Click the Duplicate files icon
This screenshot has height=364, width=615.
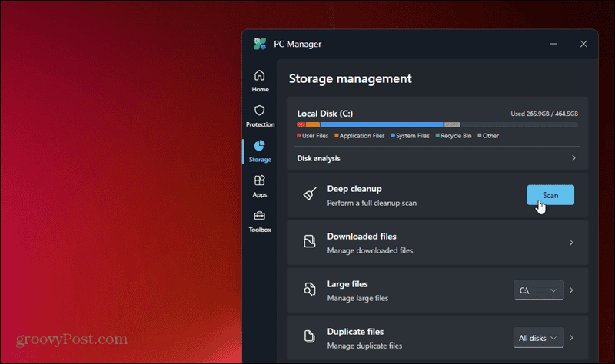pyautogui.click(x=310, y=336)
